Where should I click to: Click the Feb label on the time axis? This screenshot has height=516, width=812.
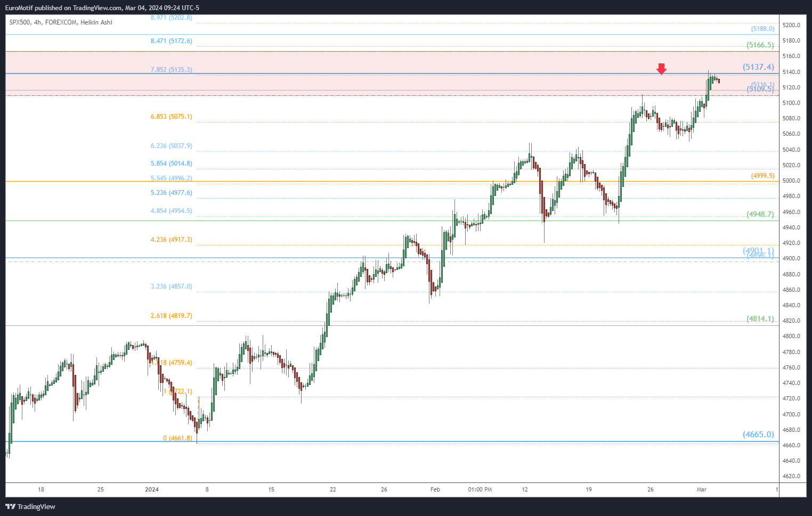(x=435, y=489)
